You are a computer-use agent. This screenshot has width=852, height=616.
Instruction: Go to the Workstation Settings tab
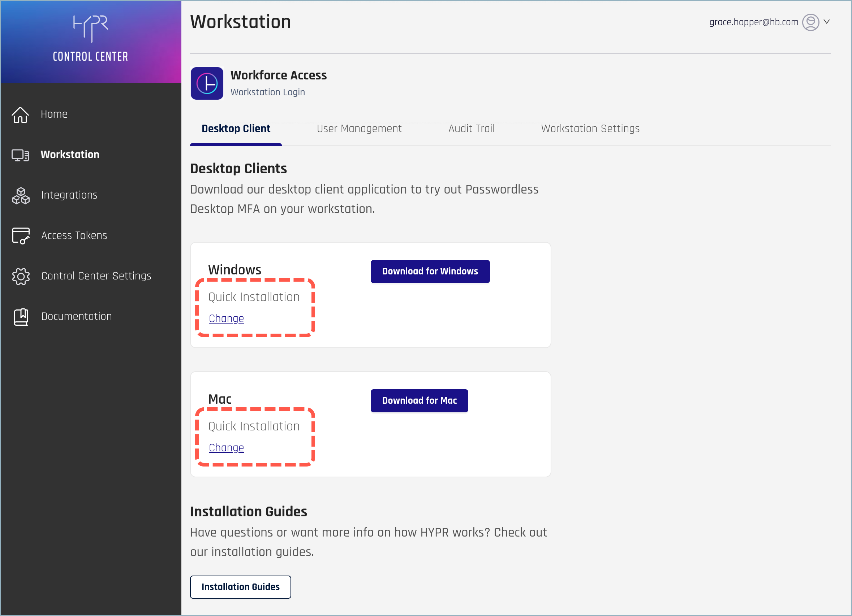coord(590,129)
